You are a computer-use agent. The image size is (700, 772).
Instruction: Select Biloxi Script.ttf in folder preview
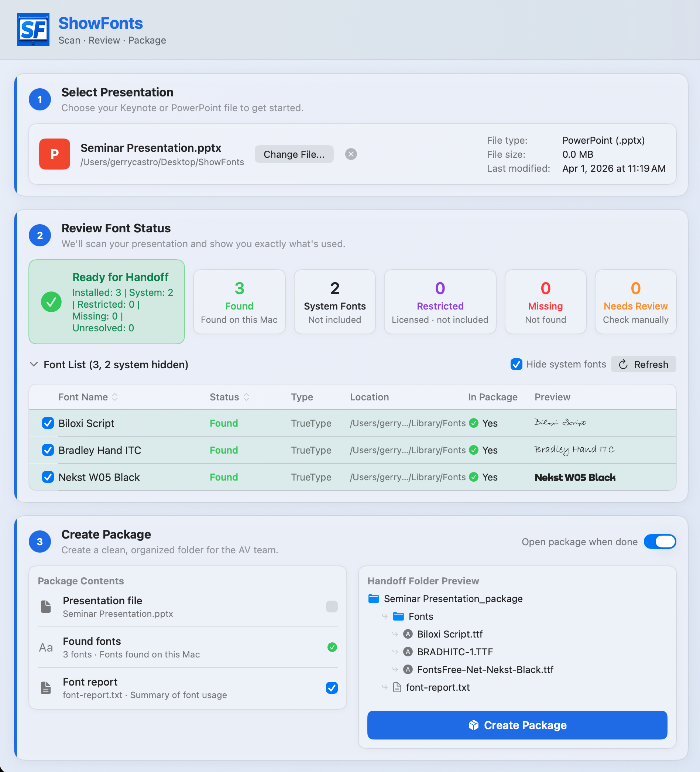point(450,634)
